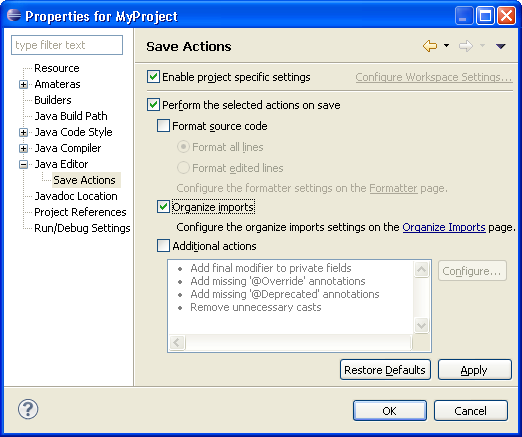Click 'Add missing @Deprecated annotations' entry

click(x=285, y=294)
